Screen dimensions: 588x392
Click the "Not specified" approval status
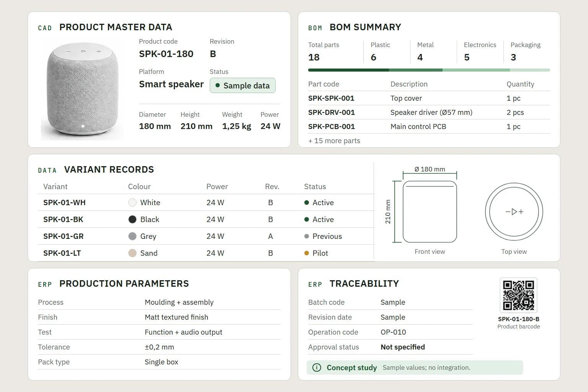click(x=403, y=347)
